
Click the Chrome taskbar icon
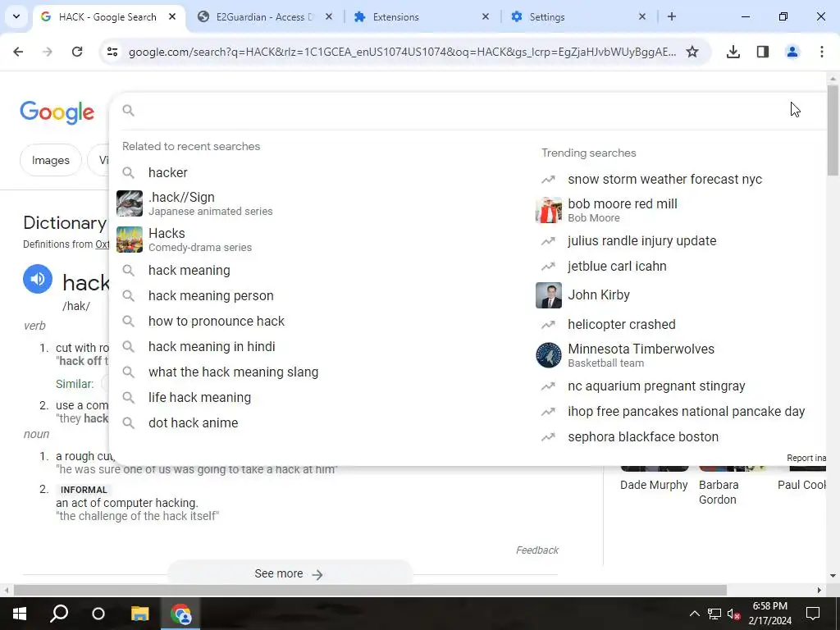coord(180,614)
